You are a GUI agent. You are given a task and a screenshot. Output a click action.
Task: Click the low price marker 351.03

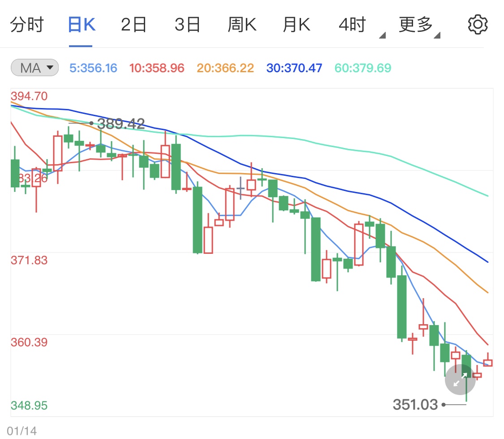click(415, 404)
